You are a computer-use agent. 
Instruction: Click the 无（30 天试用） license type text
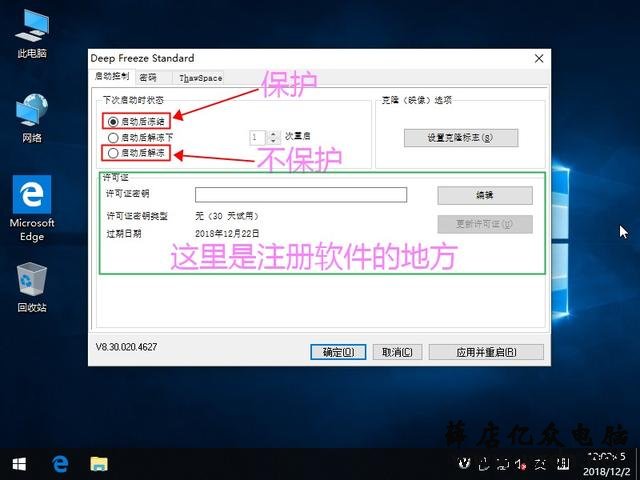tap(227, 216)
